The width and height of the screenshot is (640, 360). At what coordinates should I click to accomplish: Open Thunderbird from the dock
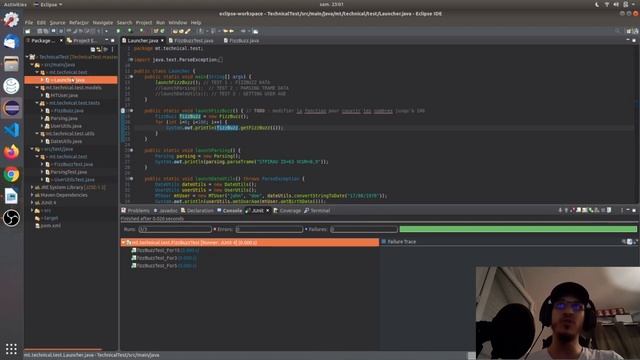(x=11, y=42)
